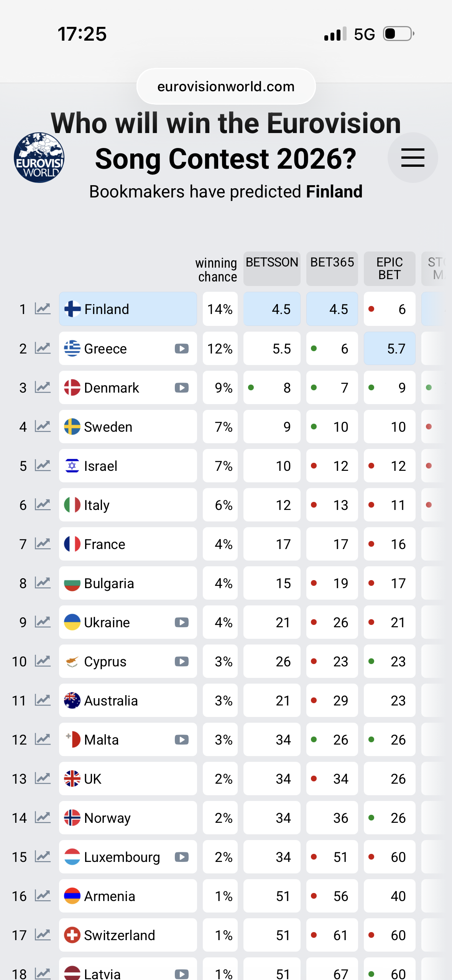The height and width of the screenshot is (980, 452).
Task: Play Denmark's song video icon
Action: (x=182, y=388)
